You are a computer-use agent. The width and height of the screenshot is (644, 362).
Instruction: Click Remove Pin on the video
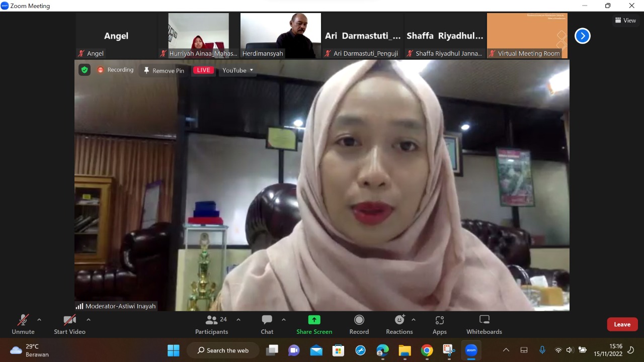coord(164,70)
